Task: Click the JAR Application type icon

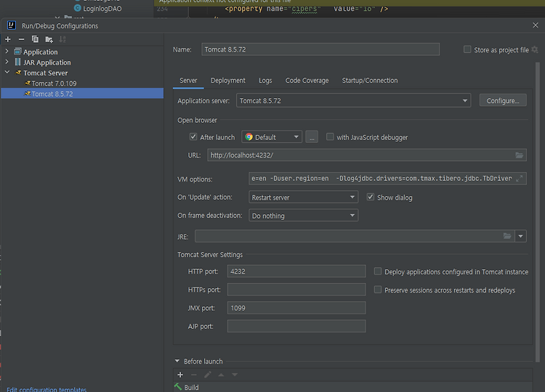Action: [x=17, y=62]
